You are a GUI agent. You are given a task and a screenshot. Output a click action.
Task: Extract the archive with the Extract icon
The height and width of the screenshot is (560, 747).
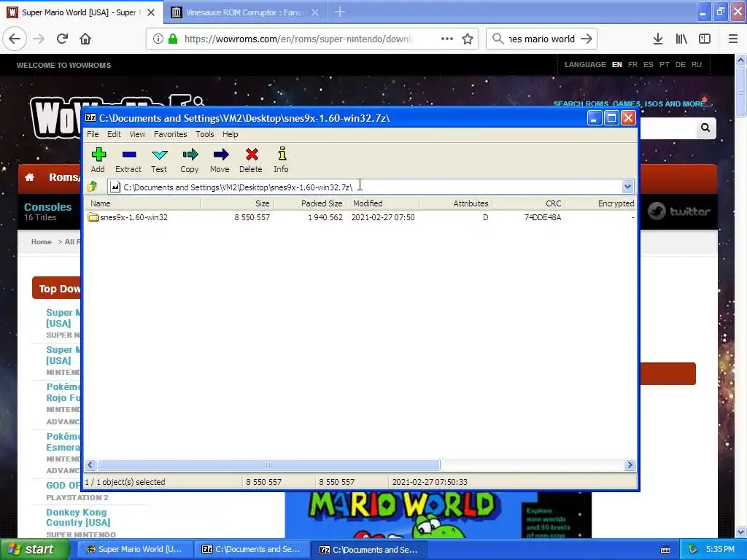point(128,160)
